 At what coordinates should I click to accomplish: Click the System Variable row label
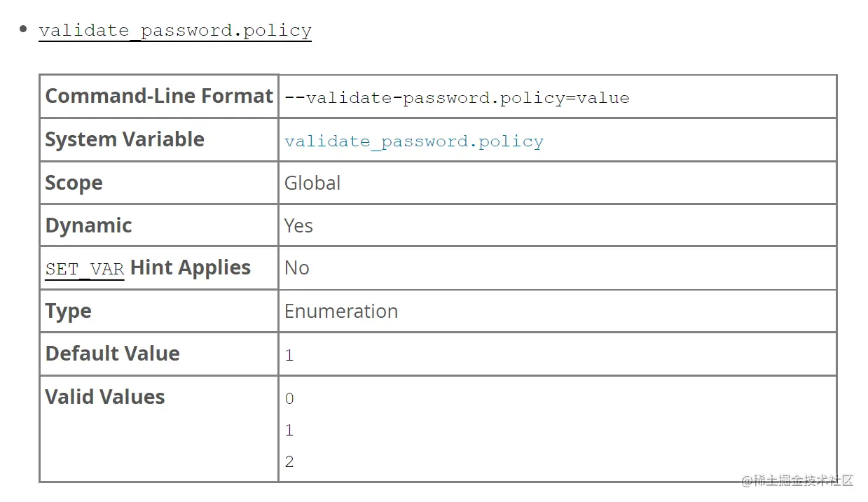(125, 139)
